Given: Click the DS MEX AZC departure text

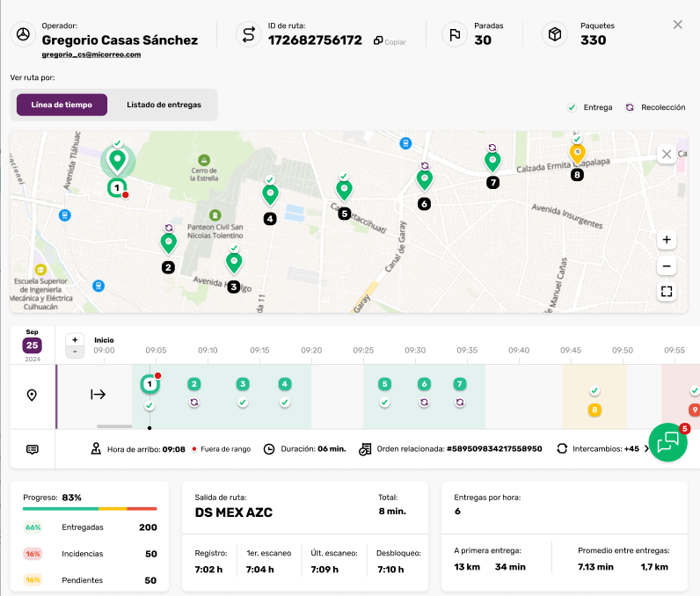Looking at the screenshot, I should (x=234, y=512).
